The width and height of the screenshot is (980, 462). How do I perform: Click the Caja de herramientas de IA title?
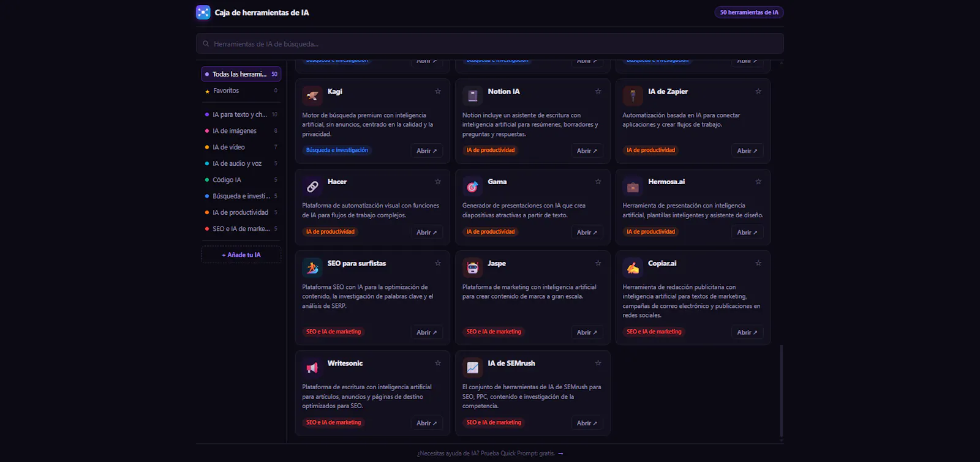point(262,12)
